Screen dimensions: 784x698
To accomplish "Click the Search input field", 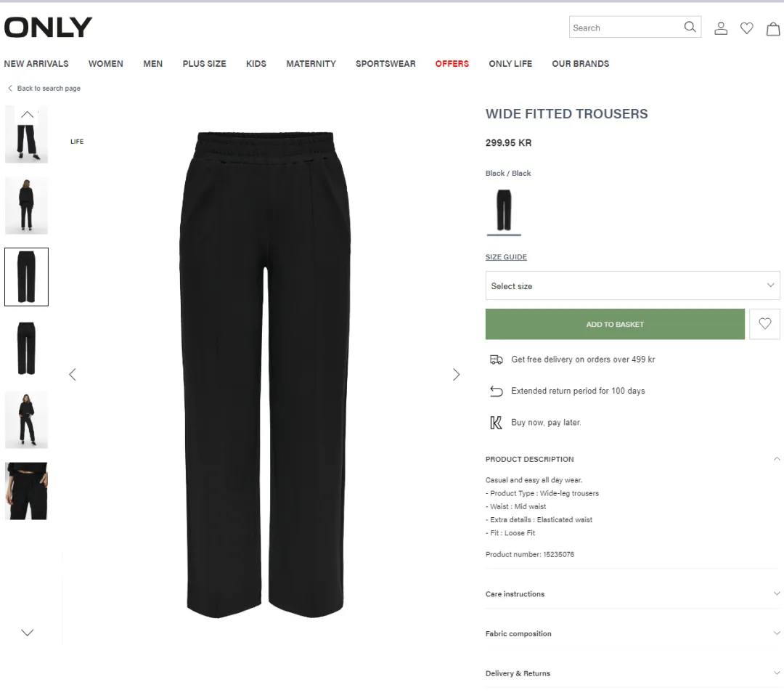I will (625, 28).
